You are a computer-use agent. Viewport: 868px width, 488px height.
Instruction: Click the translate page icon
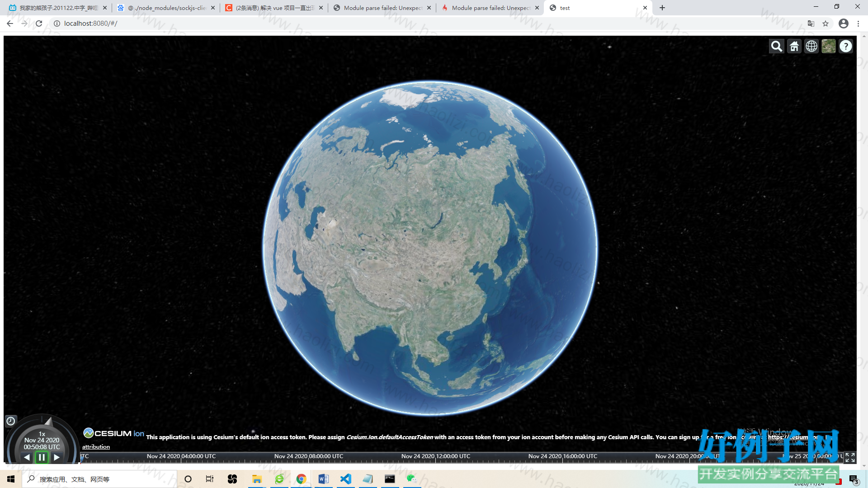point(811,23)
